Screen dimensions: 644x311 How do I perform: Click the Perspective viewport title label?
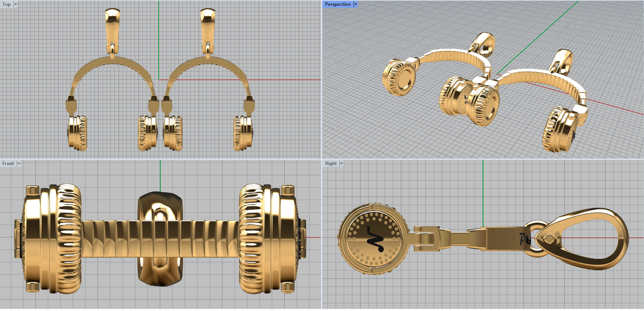click(x=337, y=4)
